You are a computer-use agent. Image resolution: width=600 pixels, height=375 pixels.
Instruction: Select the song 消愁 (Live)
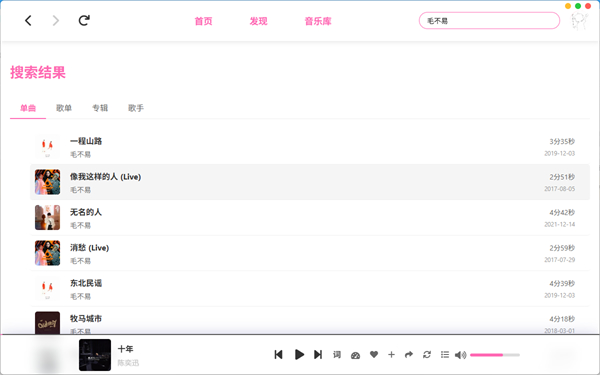click(x=310, y=253)
